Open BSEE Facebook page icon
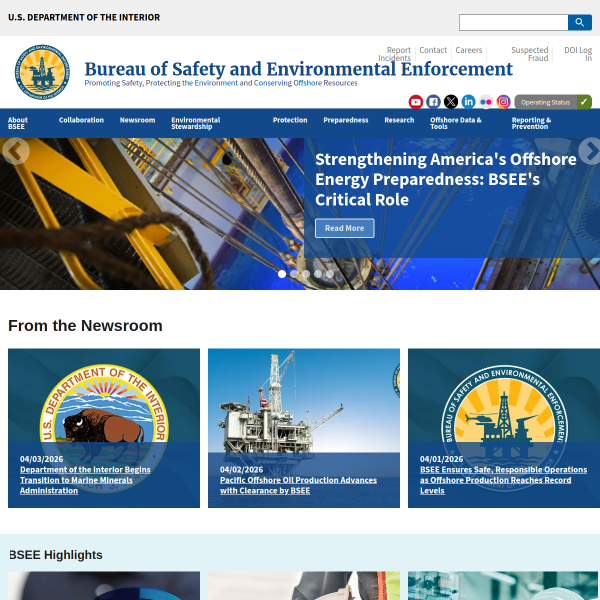This screenshot has height=600, width=600. point(433,102)
